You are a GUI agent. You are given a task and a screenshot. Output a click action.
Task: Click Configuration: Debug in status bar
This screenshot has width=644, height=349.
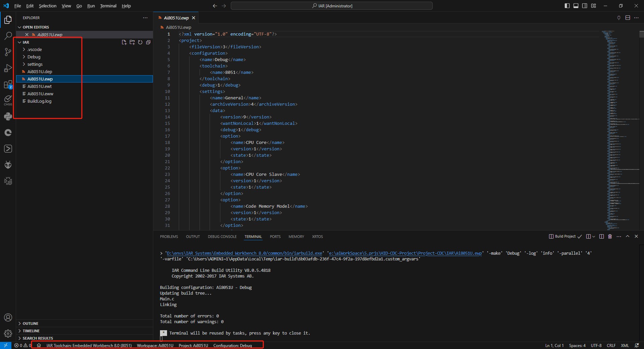pos(232,345)
